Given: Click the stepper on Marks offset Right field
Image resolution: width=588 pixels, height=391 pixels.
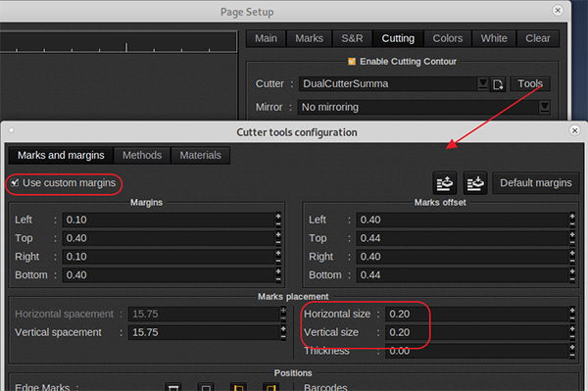Looking at the screenshot, I should (572, 257).
